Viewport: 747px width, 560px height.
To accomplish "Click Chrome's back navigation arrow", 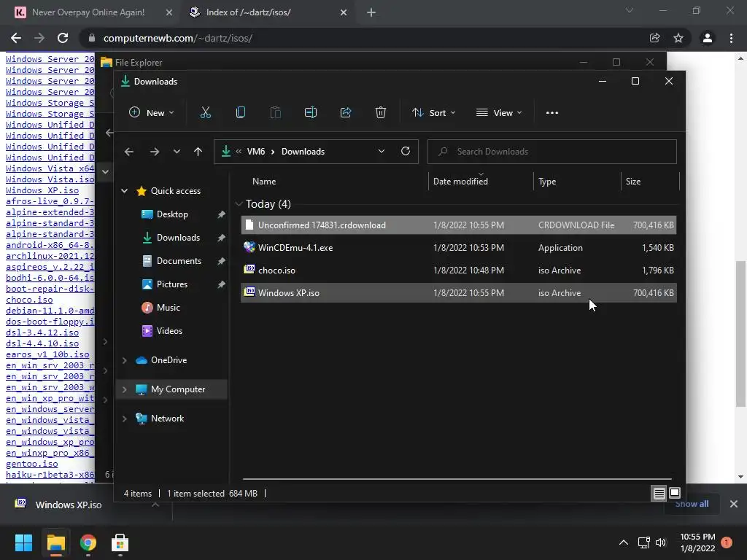I will coord(16,38).
